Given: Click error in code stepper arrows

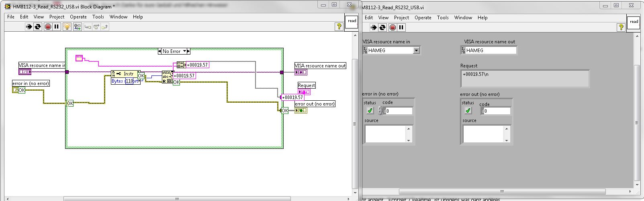Looking at the screenshot, I should 380,111.
